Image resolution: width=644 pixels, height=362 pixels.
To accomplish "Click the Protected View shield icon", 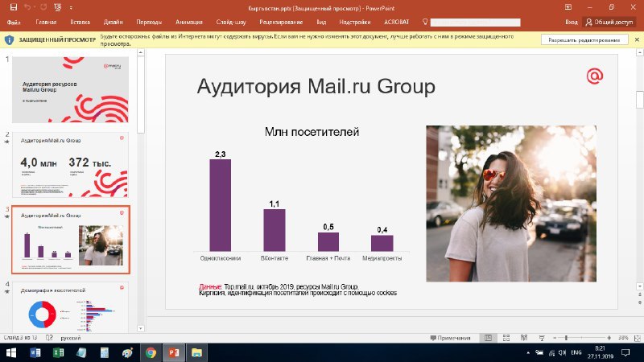I will [9, 39].
